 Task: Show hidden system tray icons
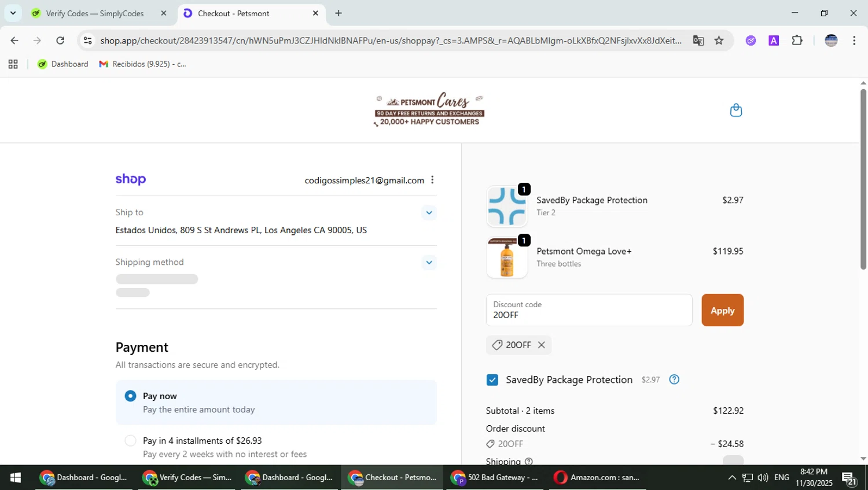[x=732, y=478]
